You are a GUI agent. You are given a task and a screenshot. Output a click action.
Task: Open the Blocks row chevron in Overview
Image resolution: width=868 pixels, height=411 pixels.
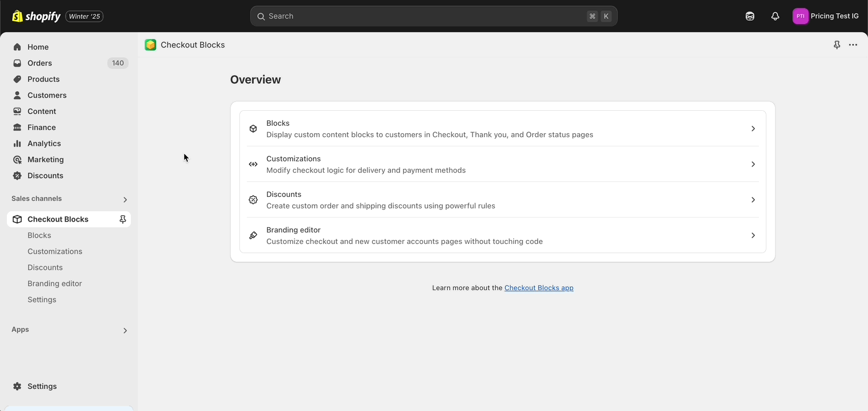click(x=753, y=129)
